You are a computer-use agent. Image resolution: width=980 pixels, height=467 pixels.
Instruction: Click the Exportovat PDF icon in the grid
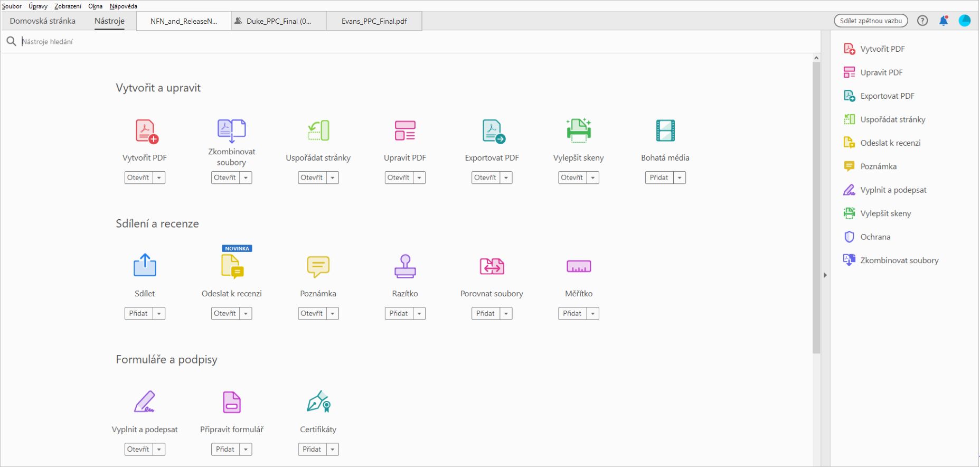coord(494,131)
